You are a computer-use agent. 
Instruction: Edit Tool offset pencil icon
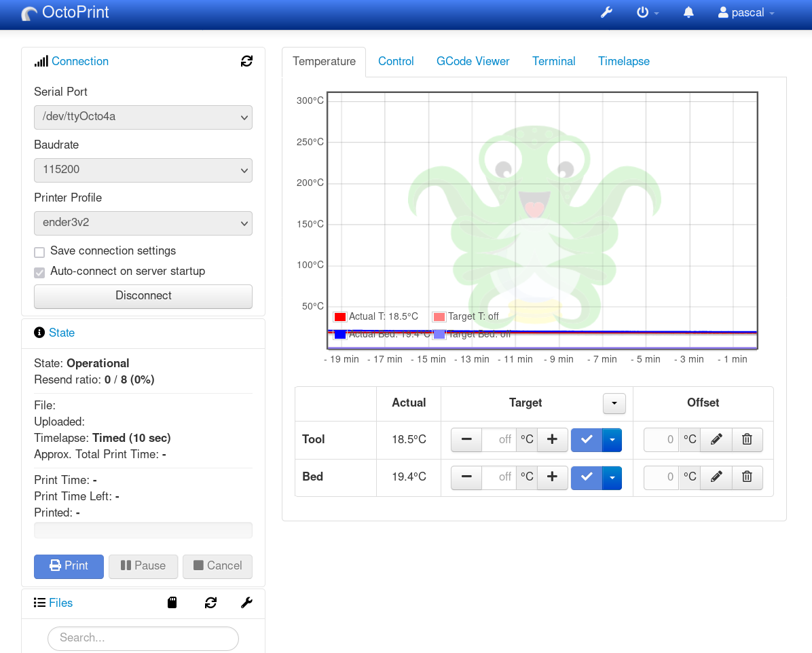716,440
